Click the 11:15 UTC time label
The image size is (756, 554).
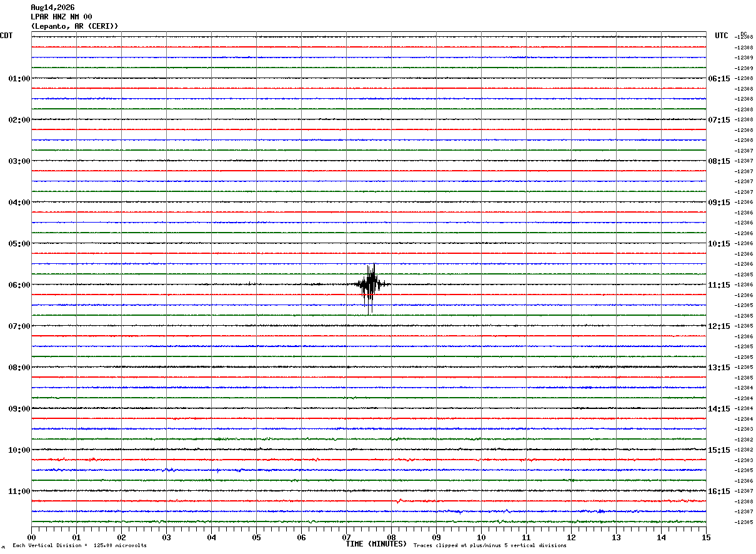719,285
